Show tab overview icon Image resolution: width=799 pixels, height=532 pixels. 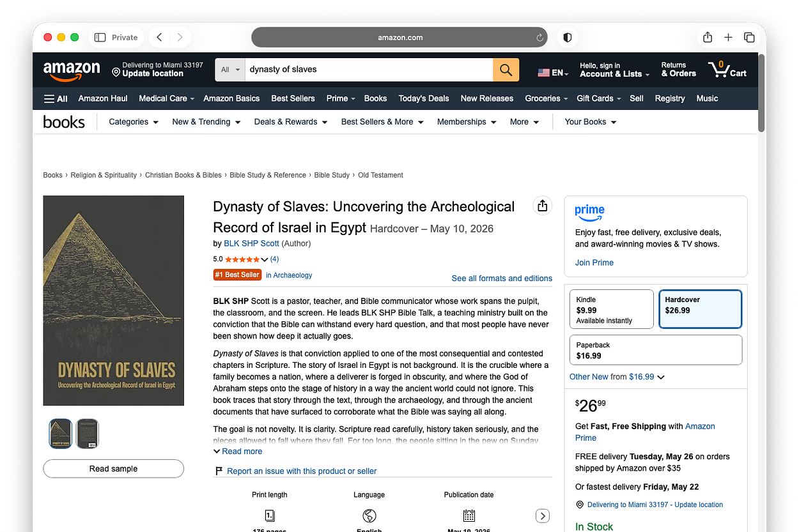tap(749, 38)
